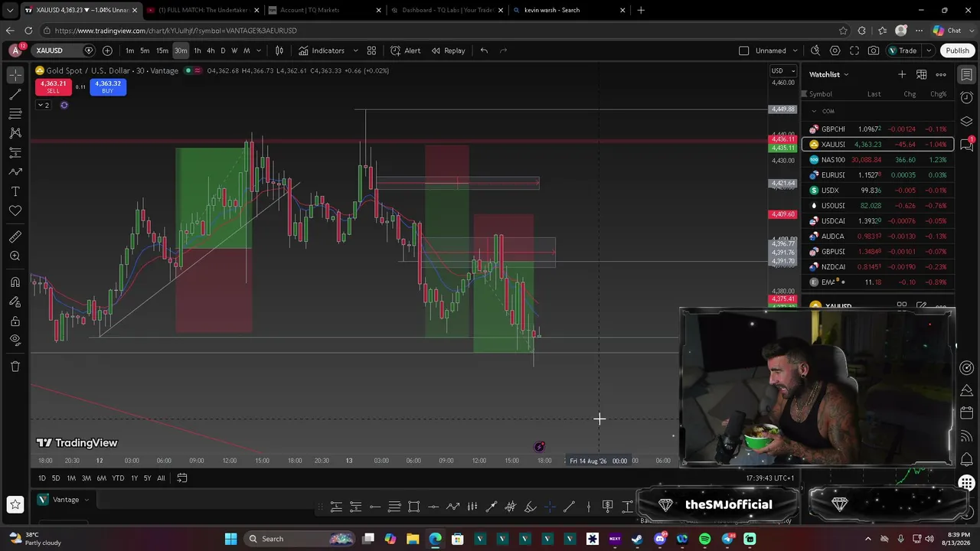The image size is (980, 551).
Task: Open the Fibonacci retracement tools
Action: click(15, 114)
